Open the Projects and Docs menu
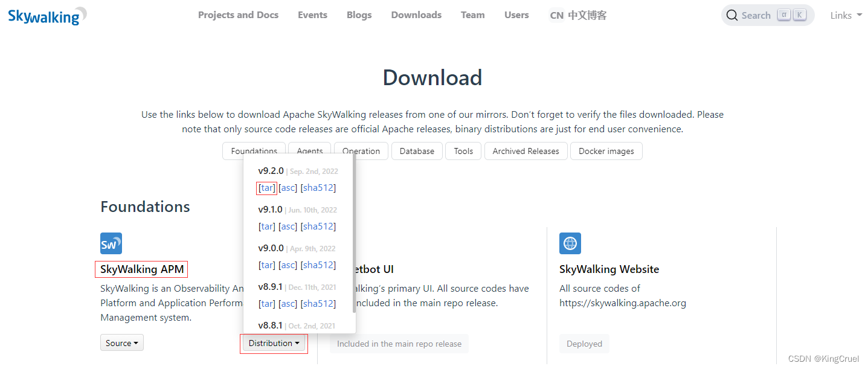Viewport: 868px width, 369px height. coord(238,14)
